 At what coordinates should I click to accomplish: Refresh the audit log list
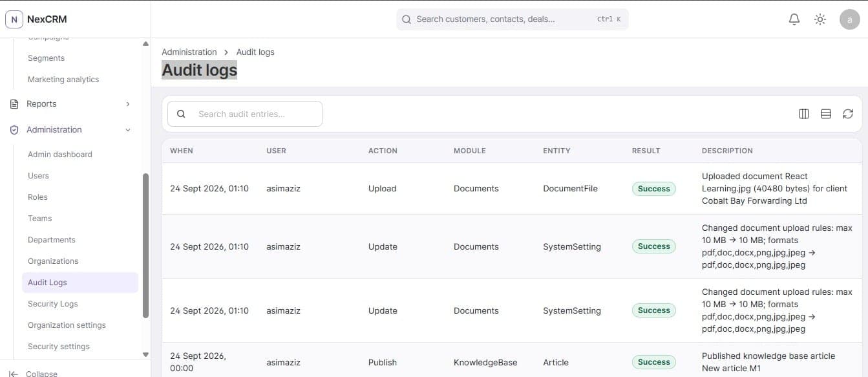[848, 114]
